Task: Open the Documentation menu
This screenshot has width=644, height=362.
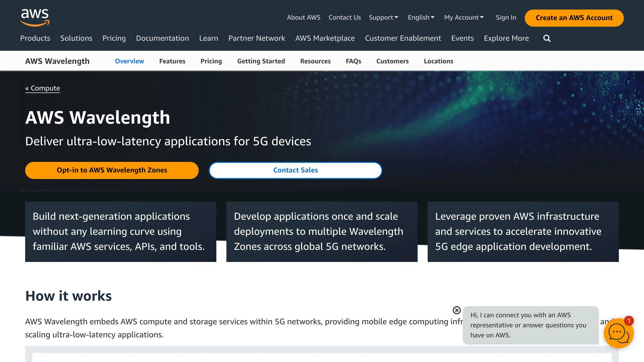Action: (163, 38)
